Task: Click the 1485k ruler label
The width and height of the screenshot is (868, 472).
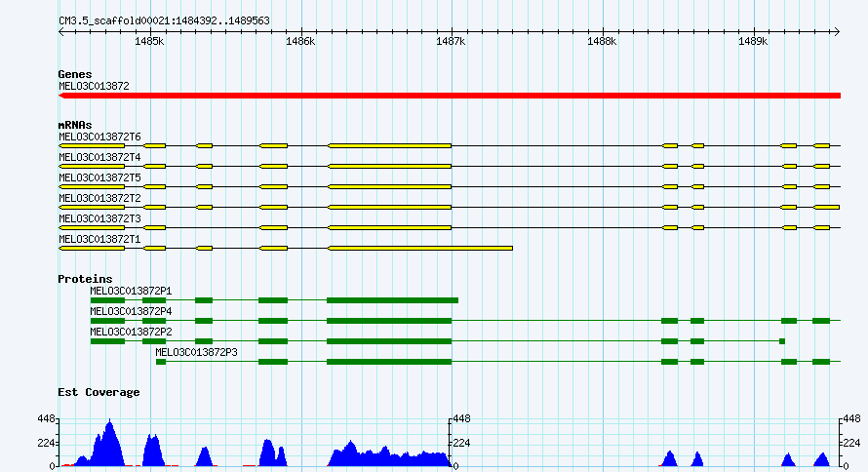Action: [x=149, y=42]
